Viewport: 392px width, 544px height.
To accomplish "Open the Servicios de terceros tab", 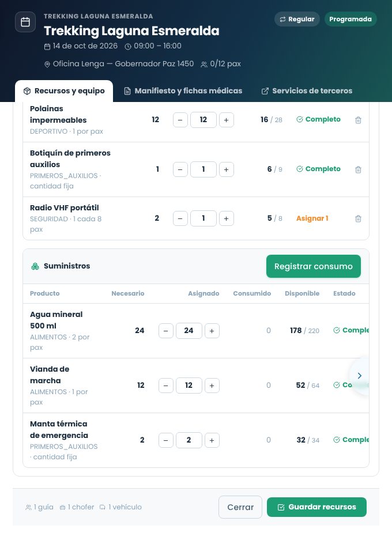I will click(307, 91).
